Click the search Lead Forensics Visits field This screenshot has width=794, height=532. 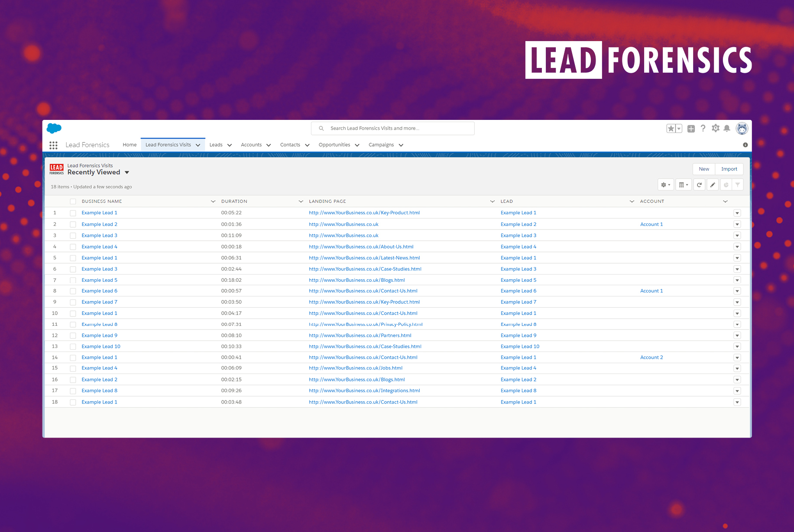click(x=392, y=129)
